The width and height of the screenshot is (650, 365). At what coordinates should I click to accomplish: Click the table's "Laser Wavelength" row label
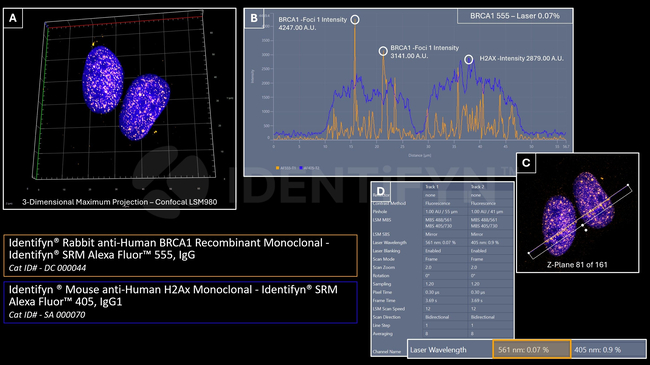point(390,243)
